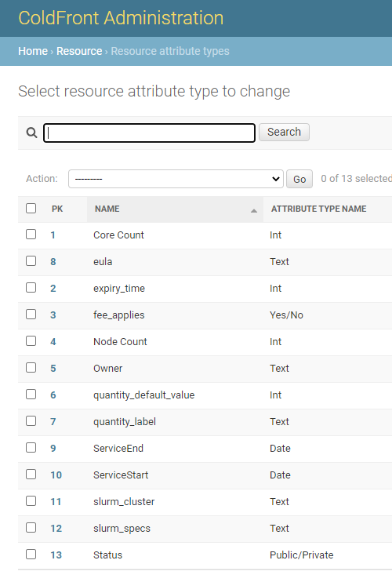Open record with PK 11
The image size is (392, 582).
[x=56, y=502]
